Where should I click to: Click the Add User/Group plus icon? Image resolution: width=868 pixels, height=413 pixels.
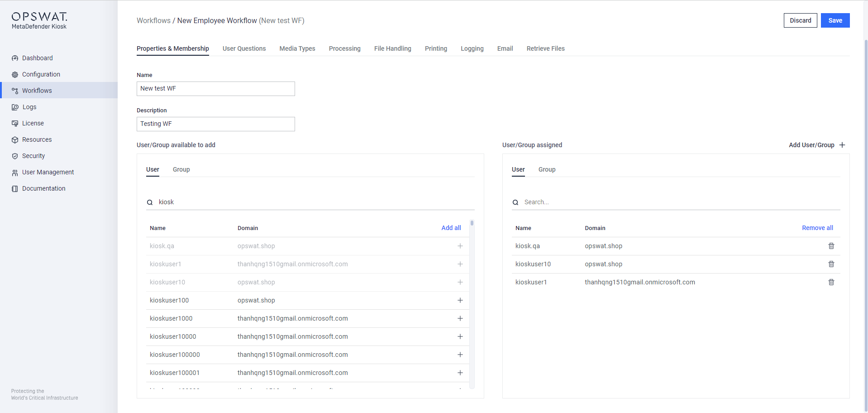click(x=842, y=145)
